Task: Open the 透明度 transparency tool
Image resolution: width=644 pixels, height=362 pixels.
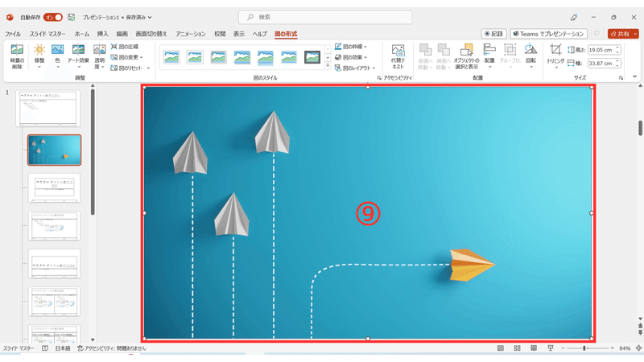Action: tap(99, 56)
